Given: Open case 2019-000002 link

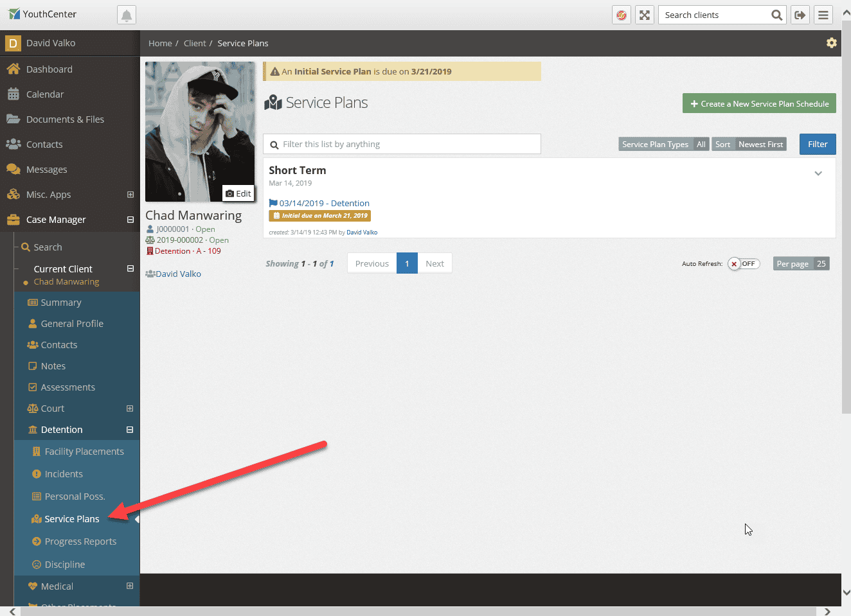Looking at the screenshot, I should (x=180, y=240).
